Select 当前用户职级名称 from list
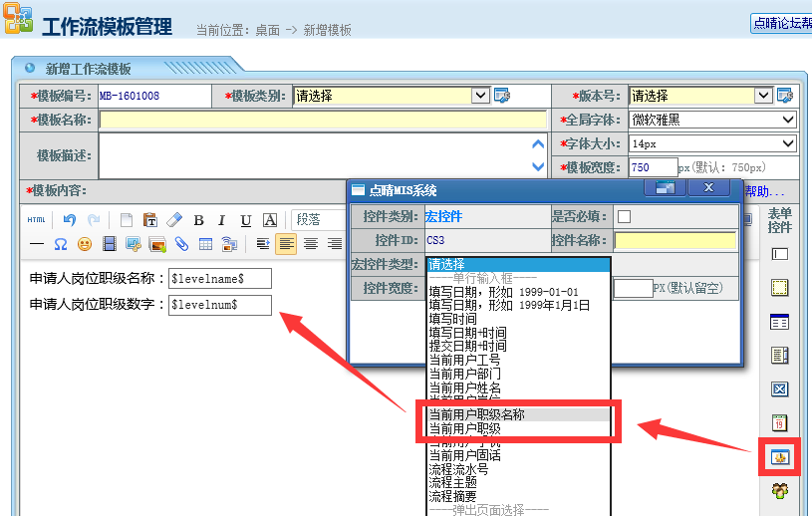 (x=476, y=414)
